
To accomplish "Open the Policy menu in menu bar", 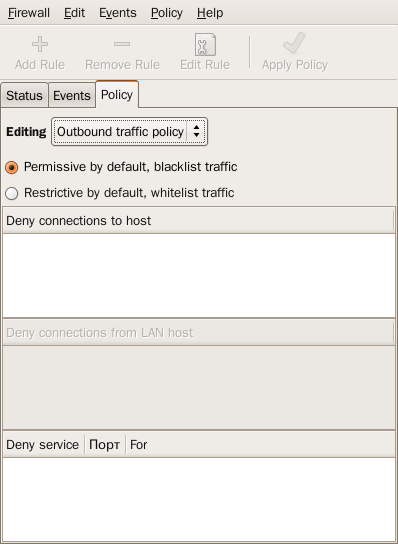I will pyautogui.click(x=167, y=13).
